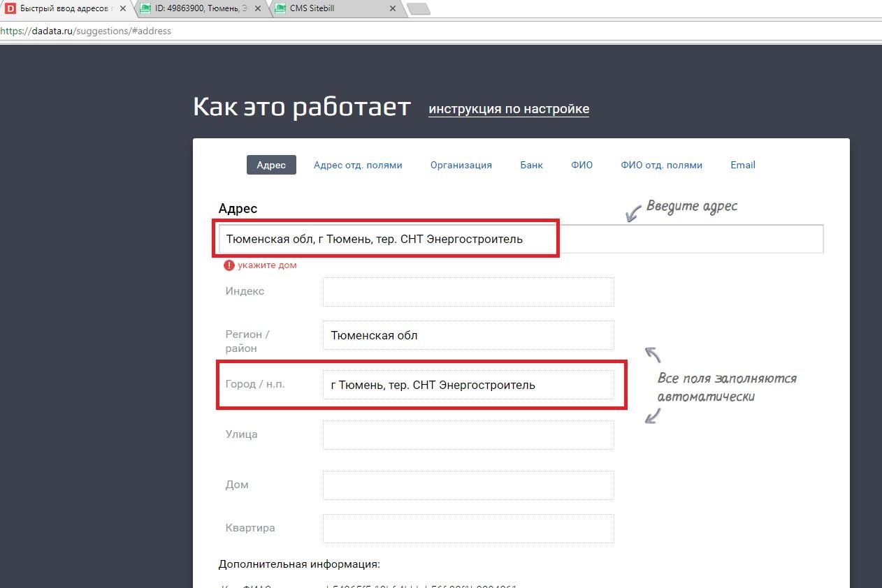
Task: Click the empty 'Дом' field
Action: point(468,485)
